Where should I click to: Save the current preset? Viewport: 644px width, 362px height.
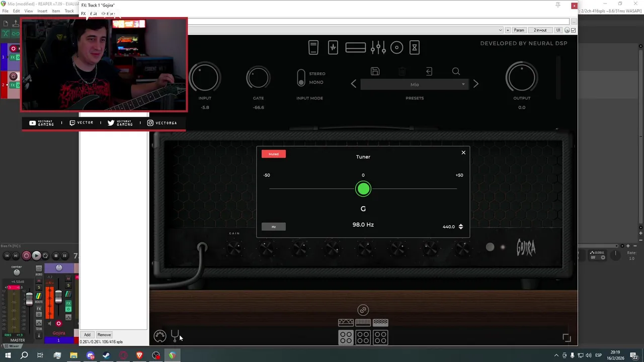pos(375,71)
